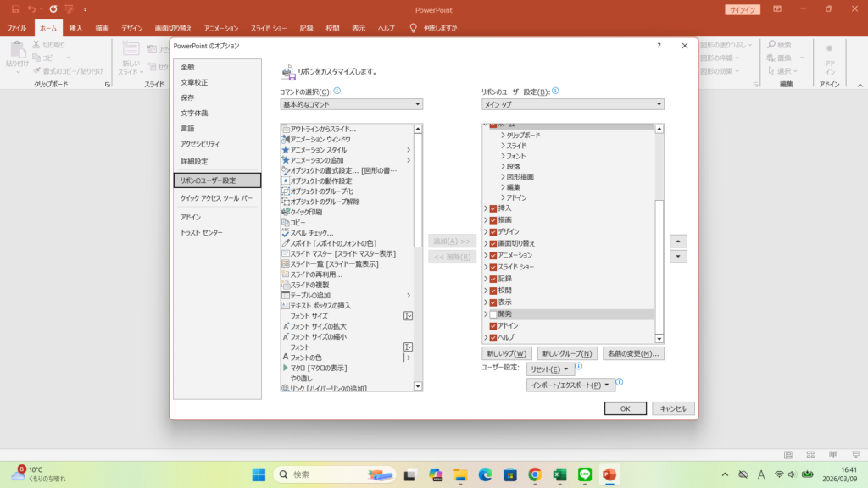Click the Quick Print (クイック印刷) command icon
This screenshot has height=488, width=868.
[x=286, y=212]
